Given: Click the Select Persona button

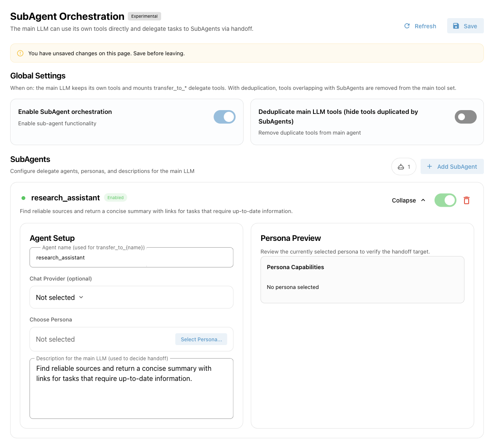Looking at the screenshot, I should coord(201,339).
